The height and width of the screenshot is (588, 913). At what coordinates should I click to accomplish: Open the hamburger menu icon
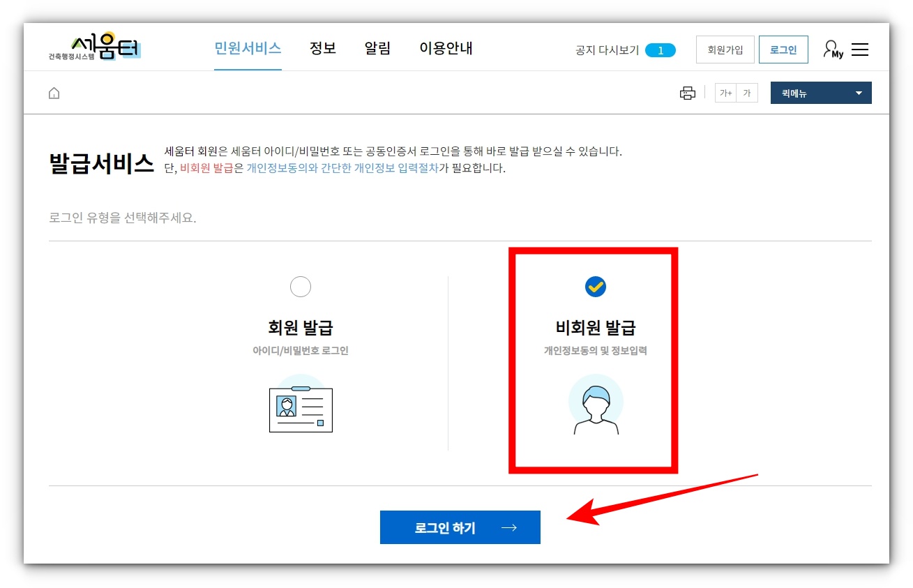point(860,49)
